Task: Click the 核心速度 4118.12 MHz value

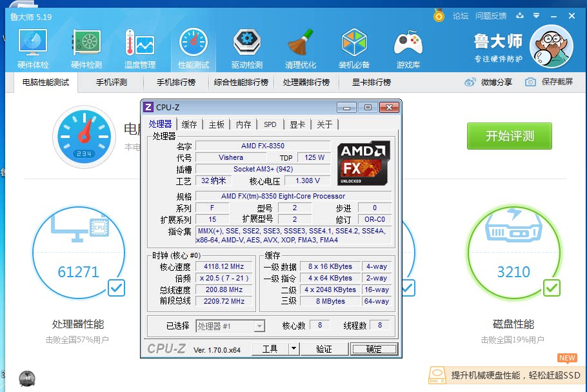Action: (x=224, y=266)
